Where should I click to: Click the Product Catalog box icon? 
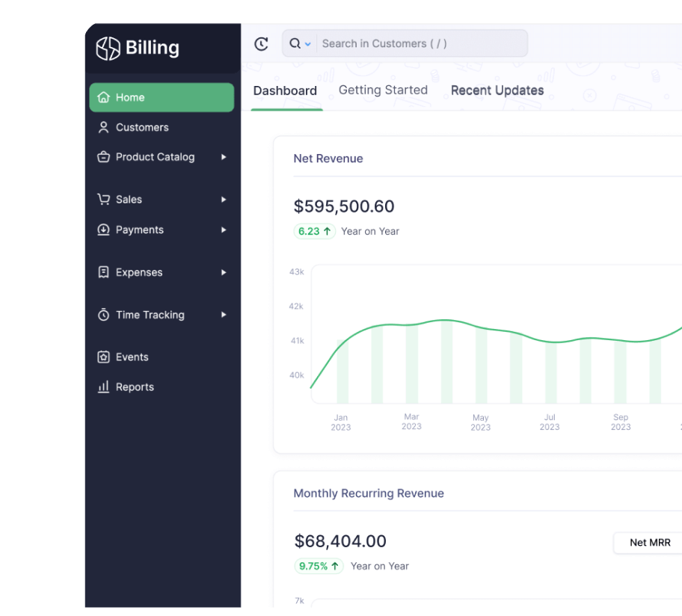(x=103, y=157)
